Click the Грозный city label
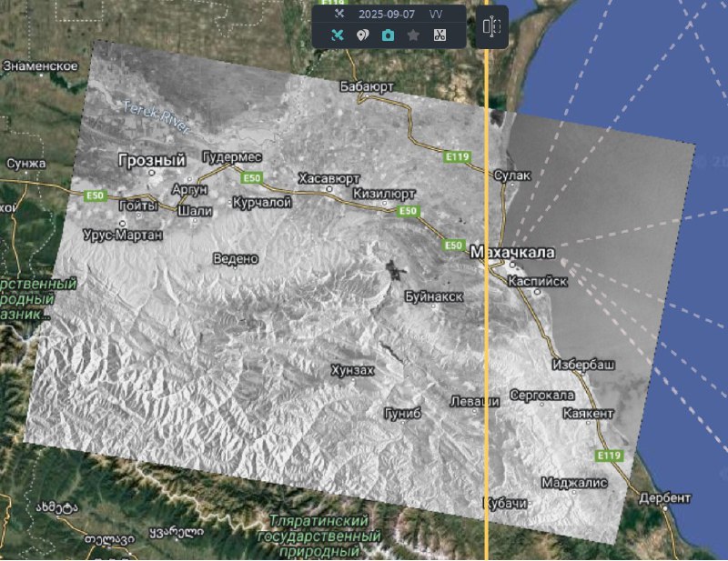 pyautogui.click(x=151, y=160)
